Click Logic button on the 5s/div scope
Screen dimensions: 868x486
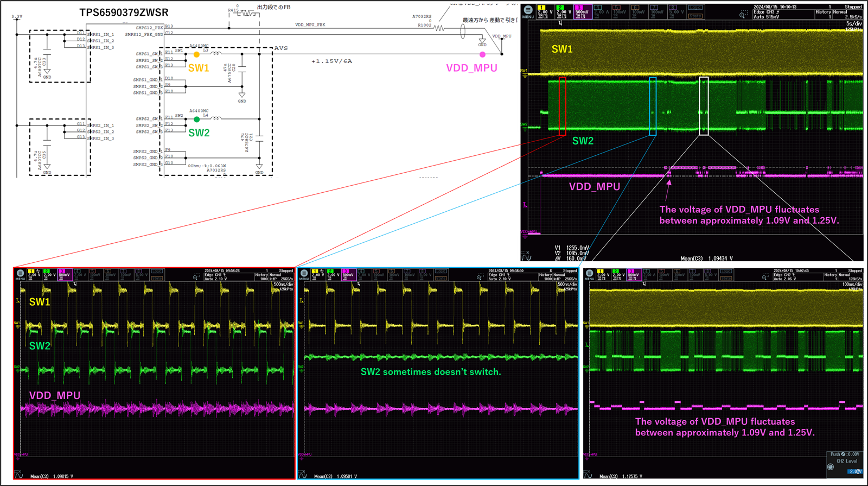point(695,7)
